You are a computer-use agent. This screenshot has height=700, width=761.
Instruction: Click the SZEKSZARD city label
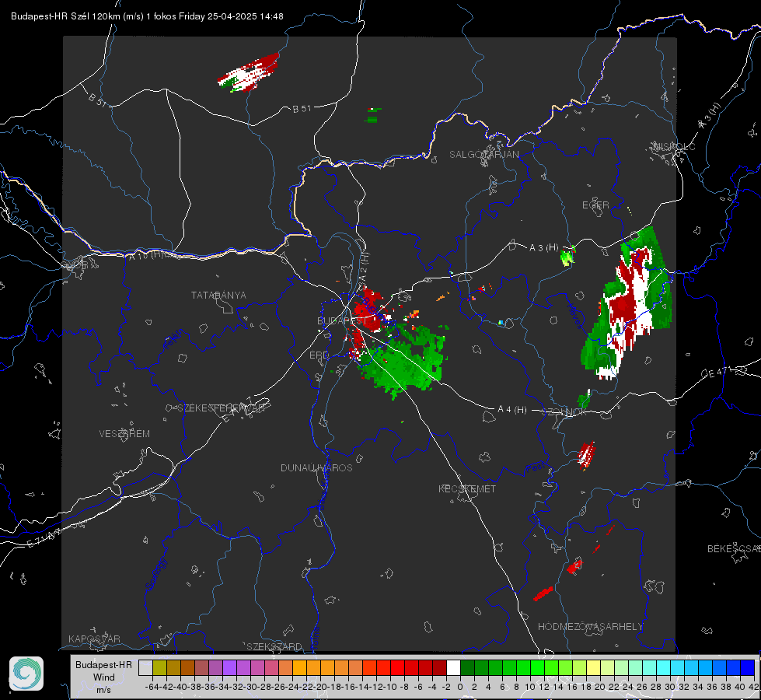[x=274, y=646]
